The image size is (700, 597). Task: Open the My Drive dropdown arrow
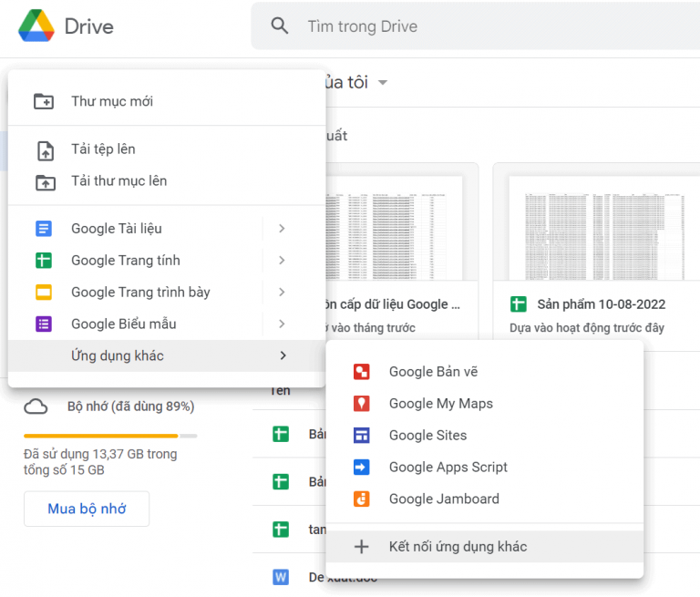(x=383, y=83)
